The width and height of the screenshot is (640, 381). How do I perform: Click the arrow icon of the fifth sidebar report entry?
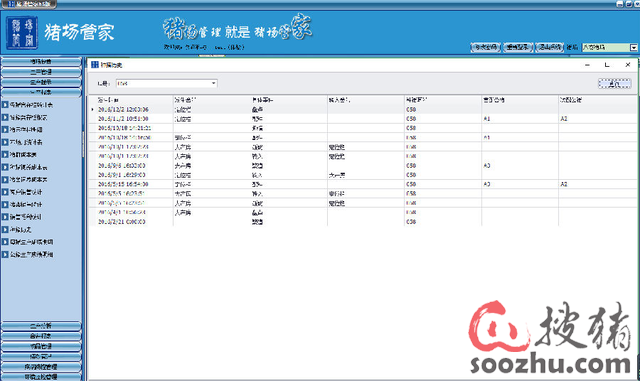pyautogui.click(x=5, y=154)
